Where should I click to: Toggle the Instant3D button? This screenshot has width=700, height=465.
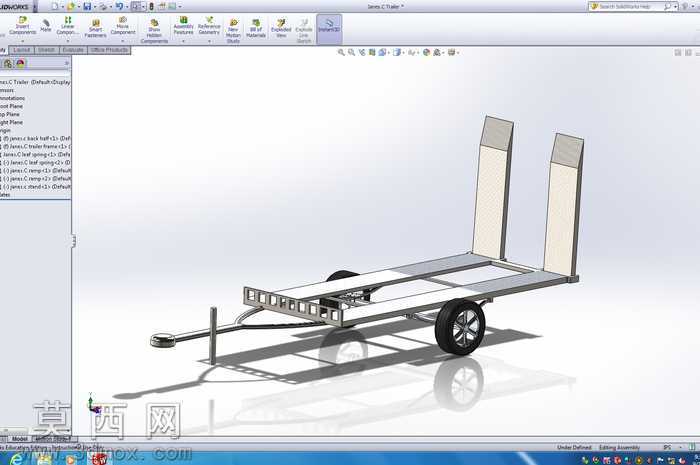[x=329, y=27]
